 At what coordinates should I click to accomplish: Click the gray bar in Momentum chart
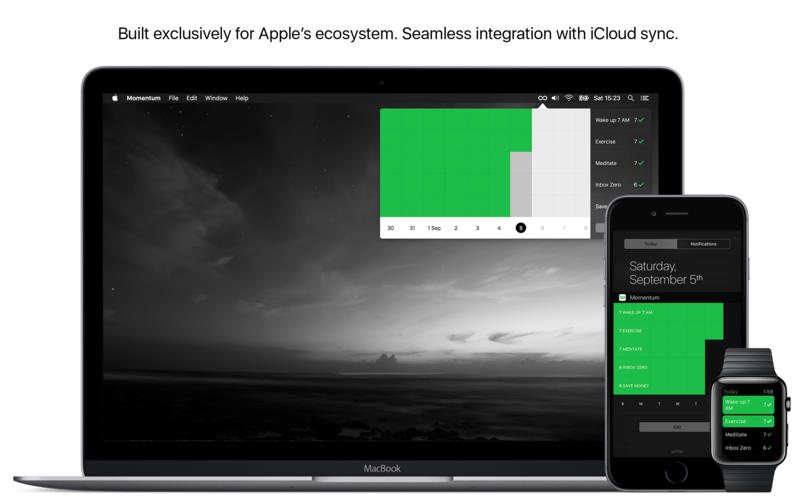(521, 184)
